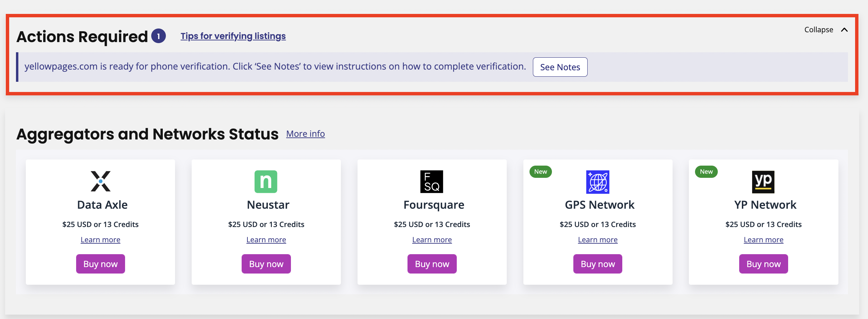
Task: Click the See Notes button
Action: click(560, 67)
